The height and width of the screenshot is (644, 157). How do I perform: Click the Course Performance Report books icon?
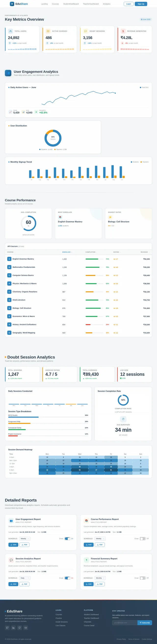(86, 520)
